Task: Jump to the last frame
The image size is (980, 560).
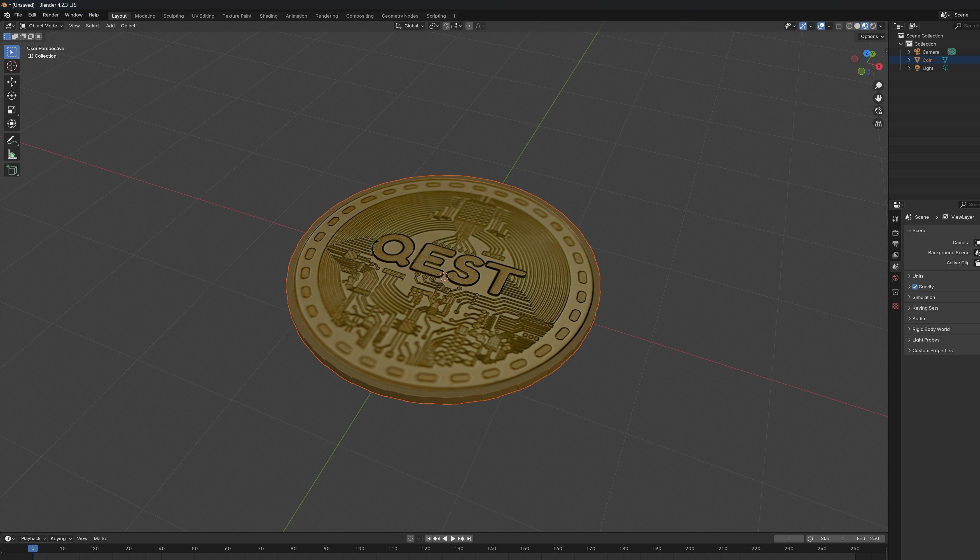Action: tap(469, 538)
